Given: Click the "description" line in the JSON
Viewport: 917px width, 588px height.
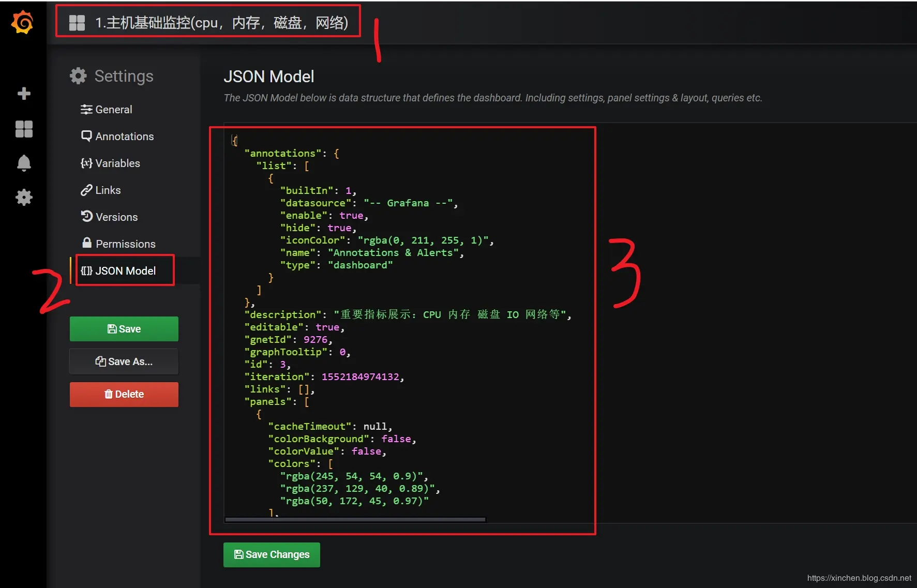Looking at the screenshot, I should coord(408,314).
